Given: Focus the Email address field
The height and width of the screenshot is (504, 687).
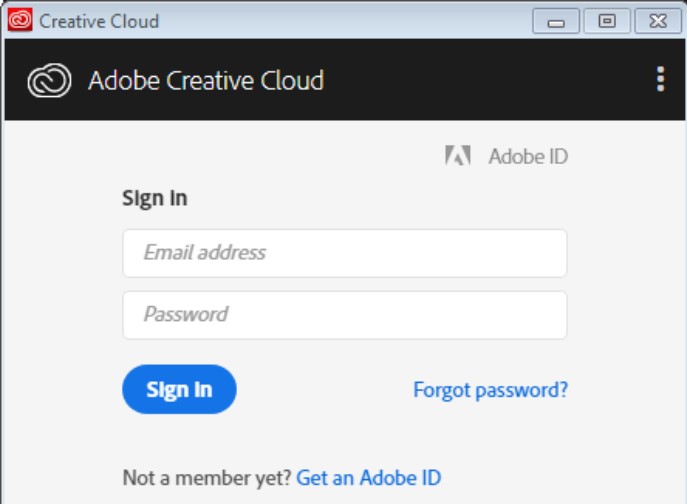Looking at the screenshot, I should (x=344, y=253).
